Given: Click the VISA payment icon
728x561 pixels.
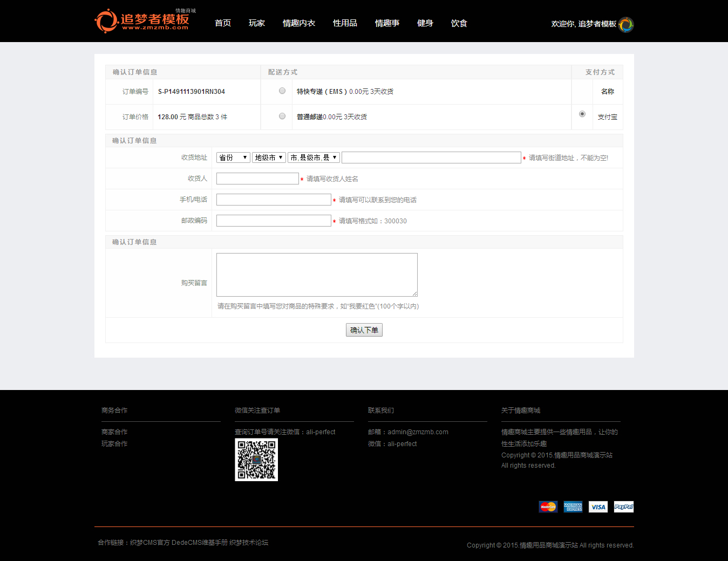Looking at the screenshot, I should tap(598, 507).
